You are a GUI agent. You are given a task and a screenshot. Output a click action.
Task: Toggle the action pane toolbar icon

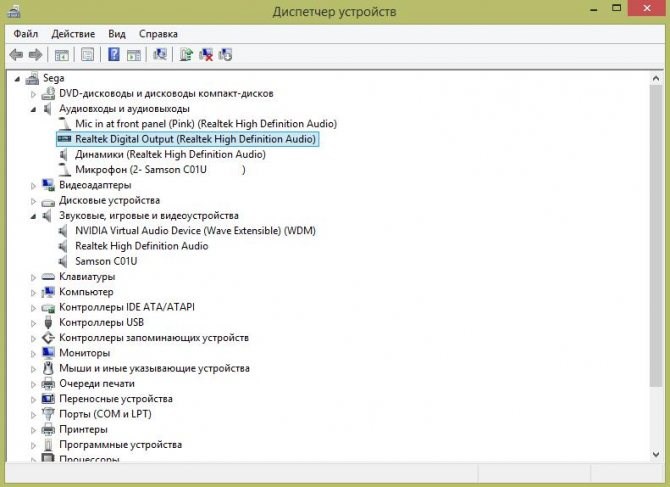[x=134, y=55]
